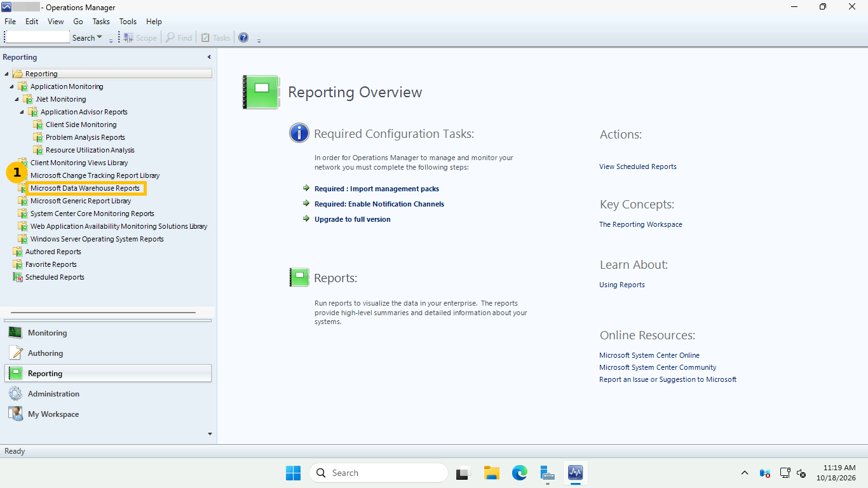Click the My Workspace icon
This screenshot has width=868, height=488.
(x=15, y=414)
